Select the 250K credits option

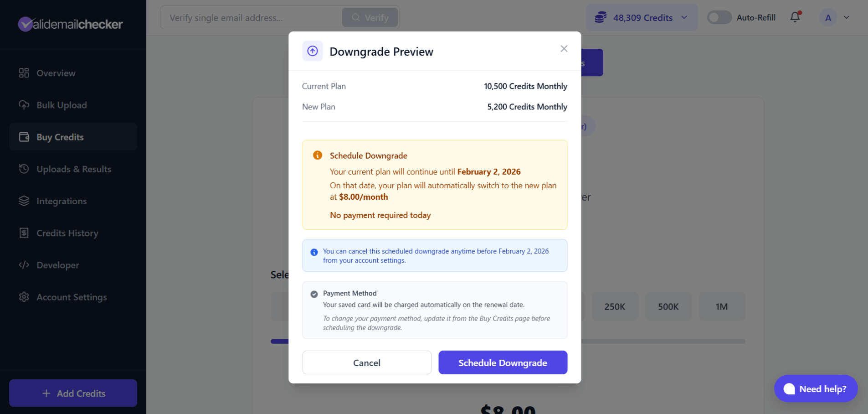tap(615, 306)
